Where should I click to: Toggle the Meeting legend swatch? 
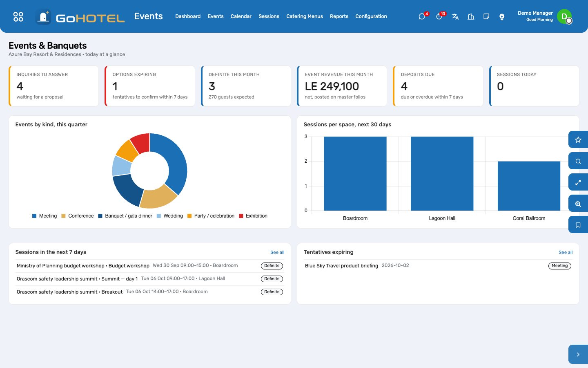click(x=34, y=216)
